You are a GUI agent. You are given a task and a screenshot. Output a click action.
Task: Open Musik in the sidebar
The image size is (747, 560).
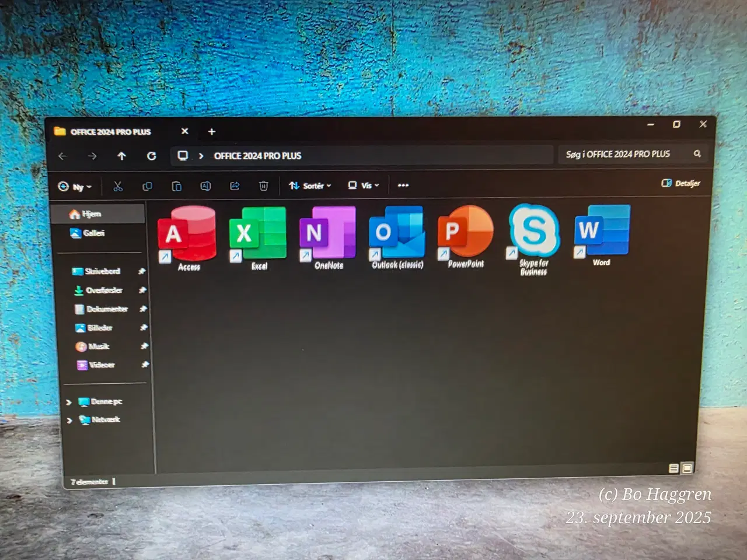click(x=92, y=346)
